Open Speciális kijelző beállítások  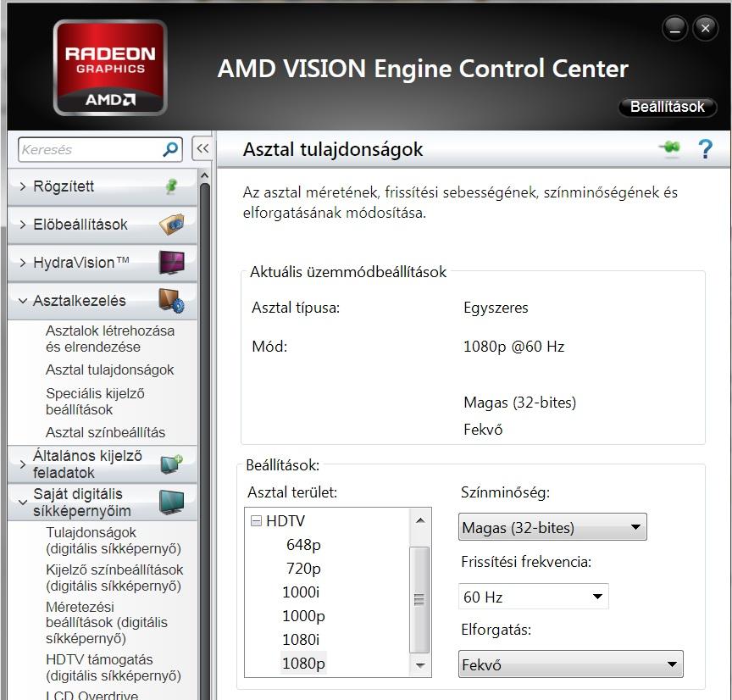(x=95, y=401)
